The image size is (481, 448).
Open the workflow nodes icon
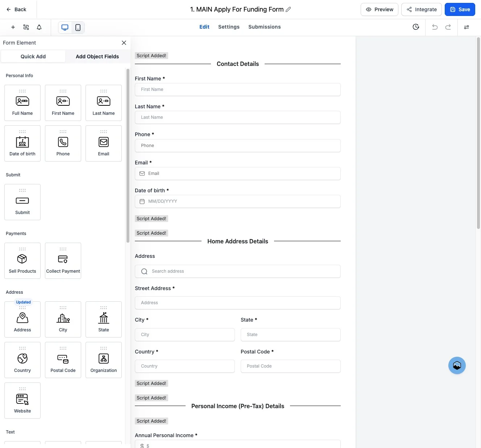(x=26, y=27)
